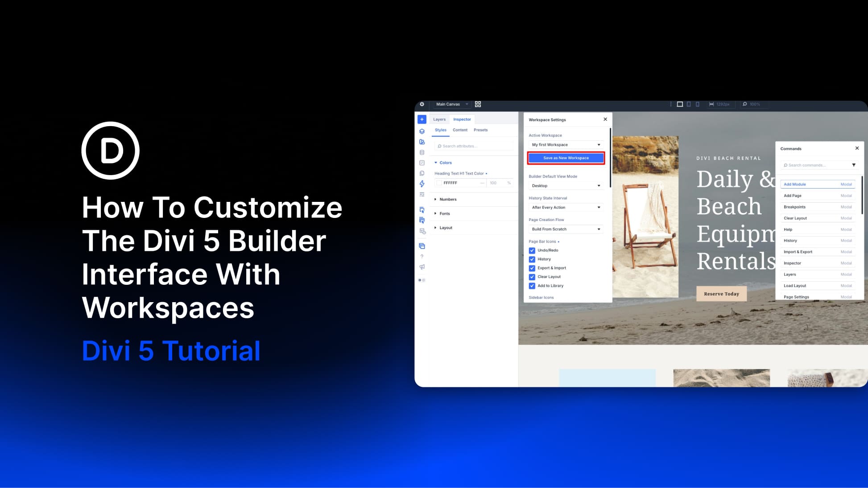Image resolution: width=868 pixels, height=488 pixels.
Task: Open the Main Canvas dropdown
Action: (x=451, y=104)
